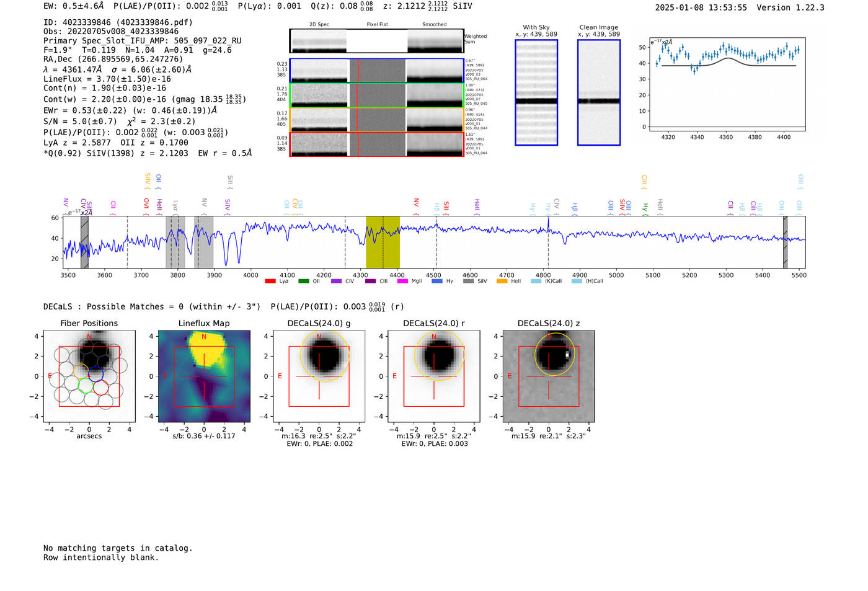Select the green-bordered 2D spectrum row

[x=376, y=96]
